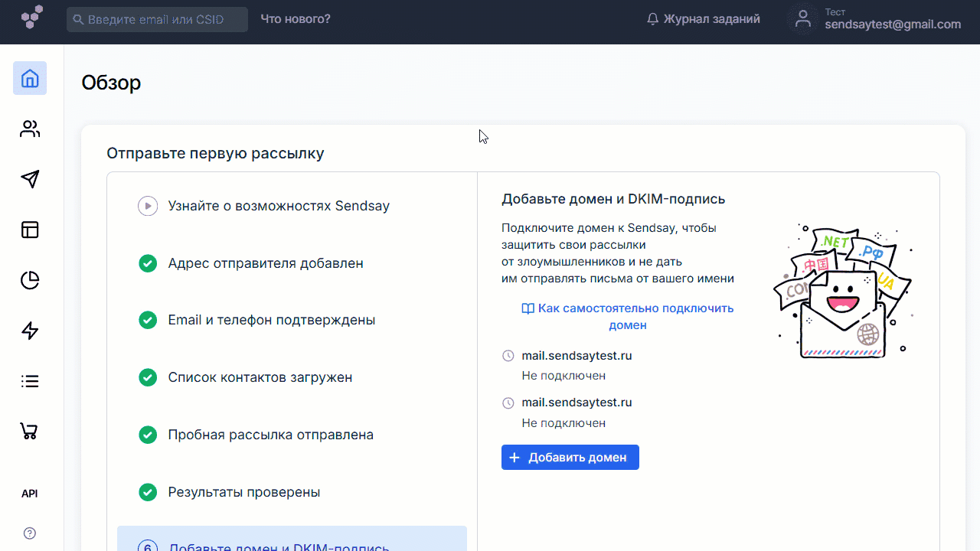The height and width of the screenshot is (551, 980).
Task: Click the Sendsay logo in header
Action: [32, 18]
